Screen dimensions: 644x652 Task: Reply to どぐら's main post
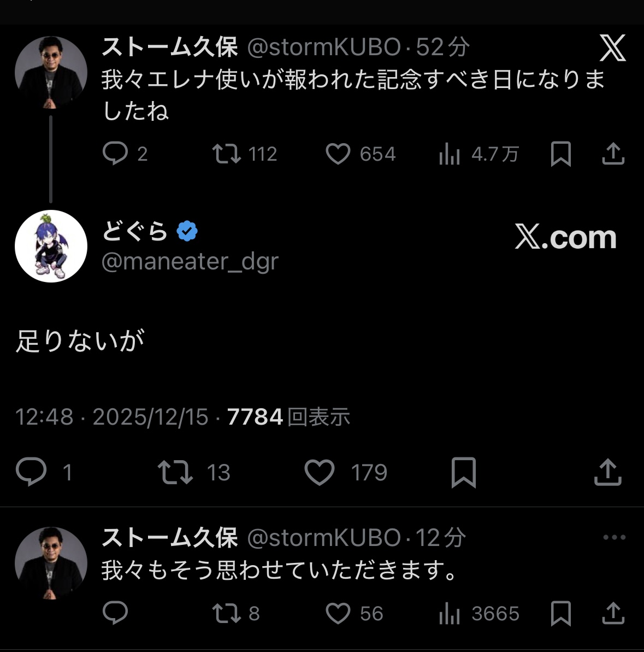31,472
